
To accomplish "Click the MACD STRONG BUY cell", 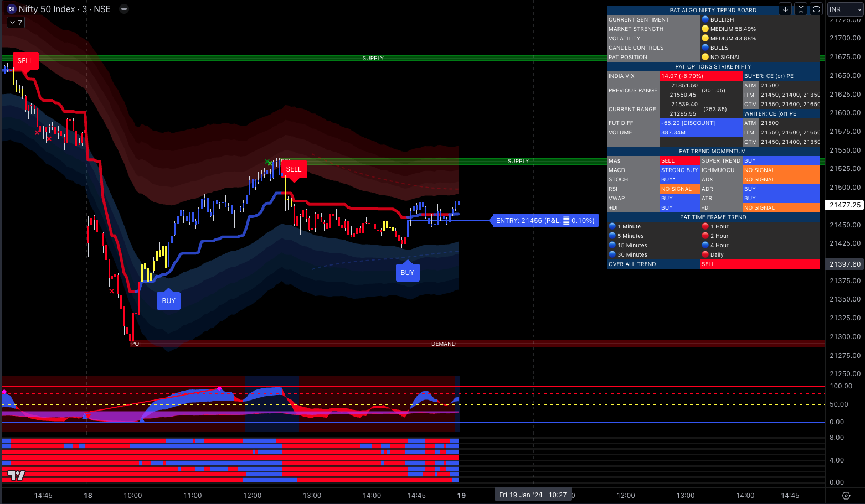I will 679,170.
